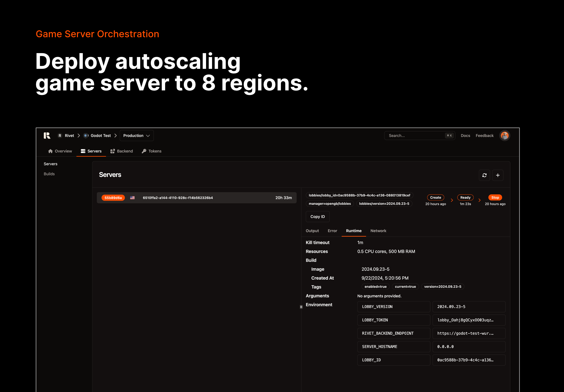Click the 0.0.0.0 hostname value
The width and height of the screenshot is (564, 392).
[x=469, y=347]
